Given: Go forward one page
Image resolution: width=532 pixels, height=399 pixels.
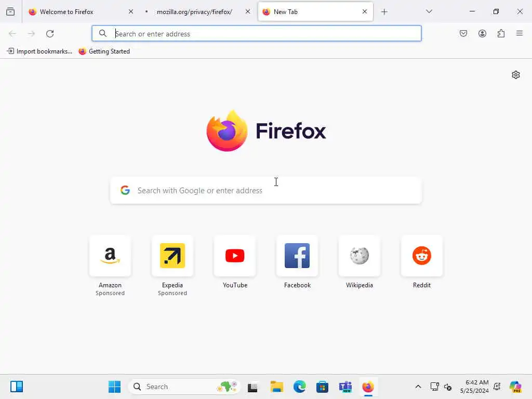Looking at the screenshot, I should coord(31,34).
